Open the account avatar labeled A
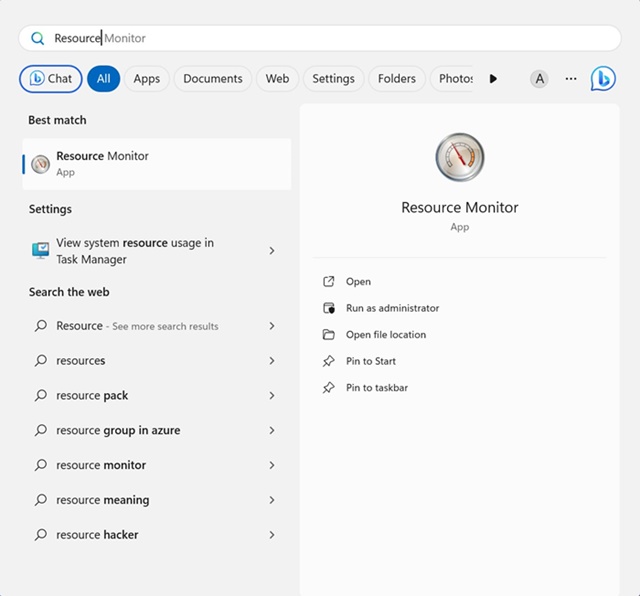The image size is (640, 596). tap(539, 79)
